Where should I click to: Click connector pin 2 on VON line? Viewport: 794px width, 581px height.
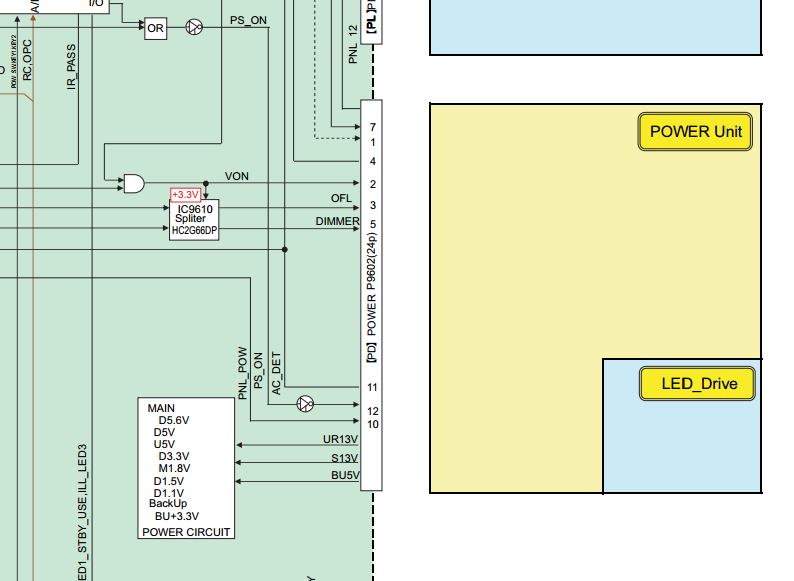click(x=373, y=184)
